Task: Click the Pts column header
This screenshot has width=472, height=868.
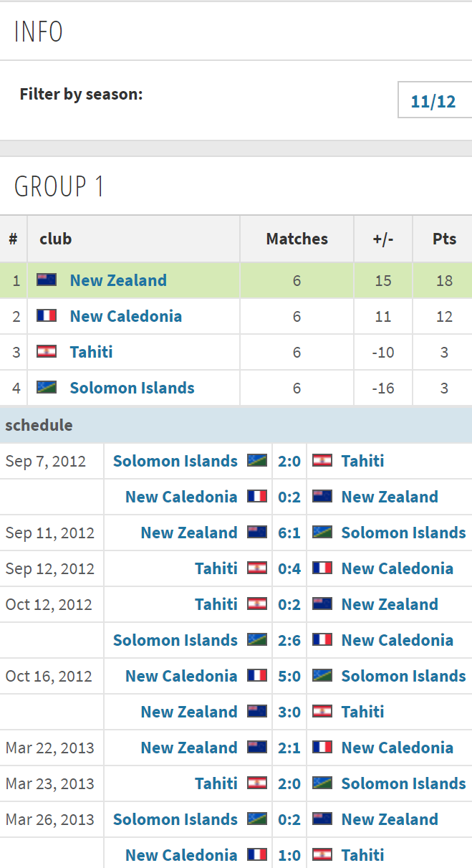Action: click(x=444, y=239)
